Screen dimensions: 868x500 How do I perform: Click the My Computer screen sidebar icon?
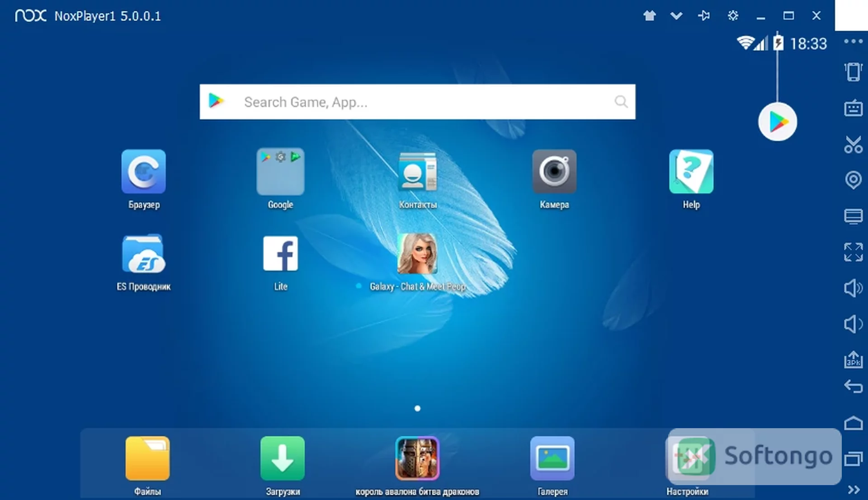pyautogui.click(x=853, y=216)
